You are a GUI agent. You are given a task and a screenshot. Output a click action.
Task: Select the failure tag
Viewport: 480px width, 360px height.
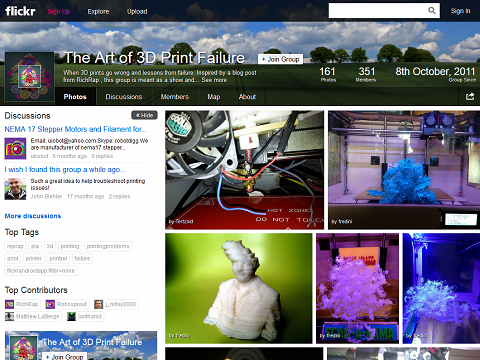[82, 258]
